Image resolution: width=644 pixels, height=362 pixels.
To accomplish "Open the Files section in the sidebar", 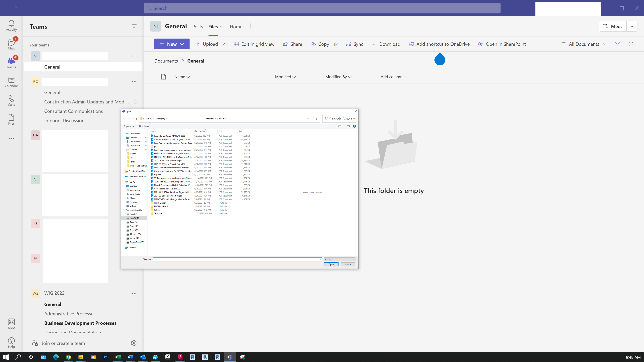I will click(11, 119).
